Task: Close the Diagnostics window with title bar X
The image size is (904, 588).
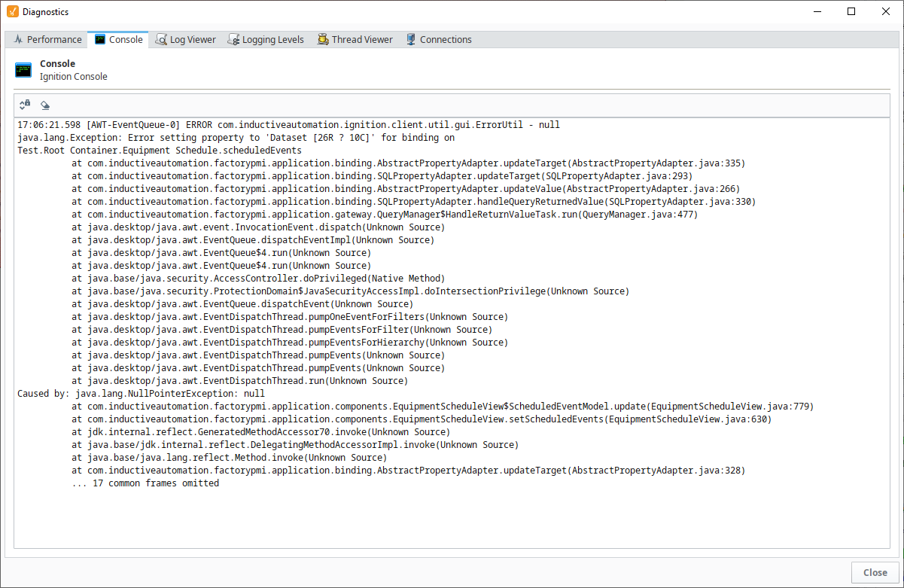Action: click(886, 11)
